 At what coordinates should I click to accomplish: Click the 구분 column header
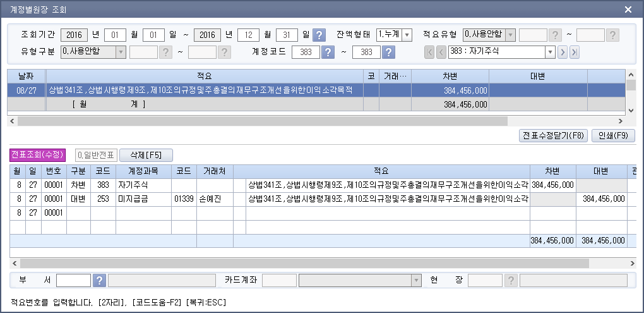point(78,171)
